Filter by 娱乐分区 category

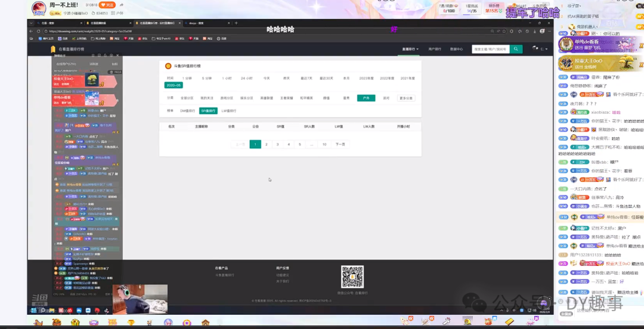point(247,98)
